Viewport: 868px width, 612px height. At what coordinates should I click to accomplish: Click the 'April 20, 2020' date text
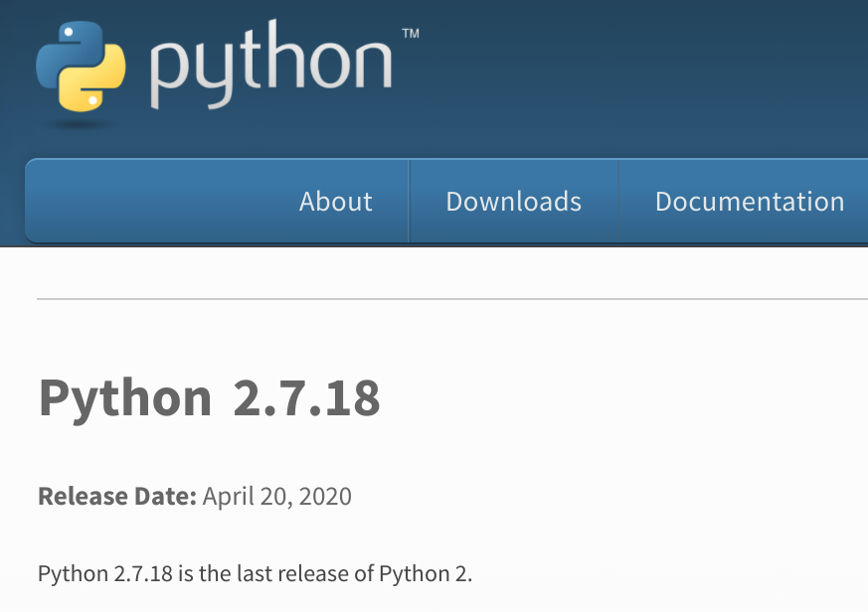(277, 496)
